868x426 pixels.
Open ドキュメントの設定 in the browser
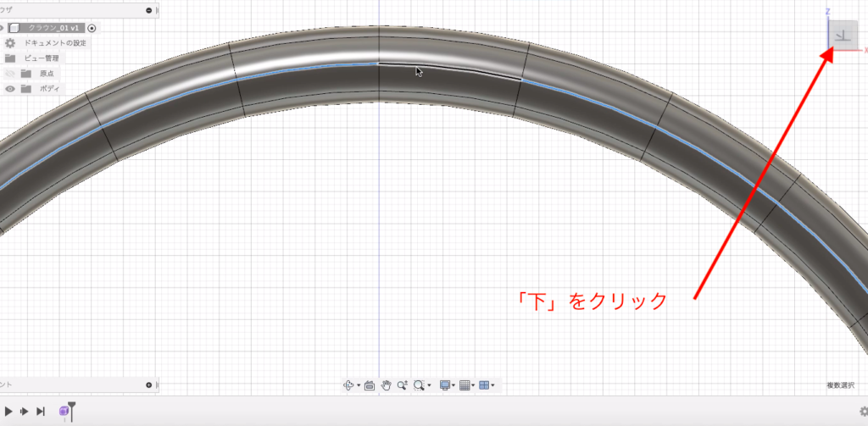coord(54,43)
